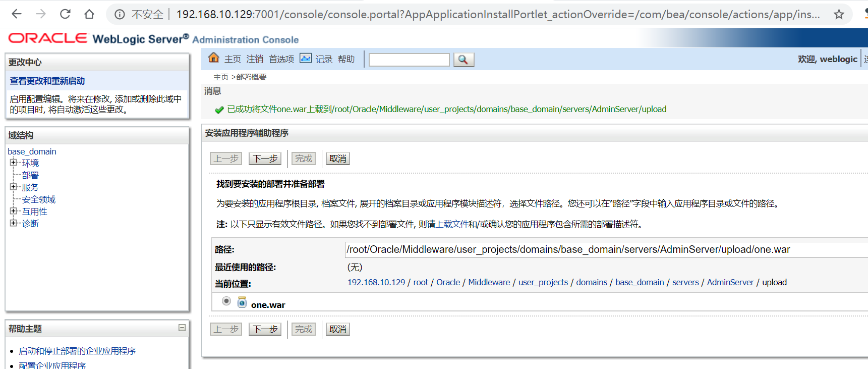868x369 pixels.
Task: Click the 上载文件 link
Action: pyautogui.click(x=452, y=224)
